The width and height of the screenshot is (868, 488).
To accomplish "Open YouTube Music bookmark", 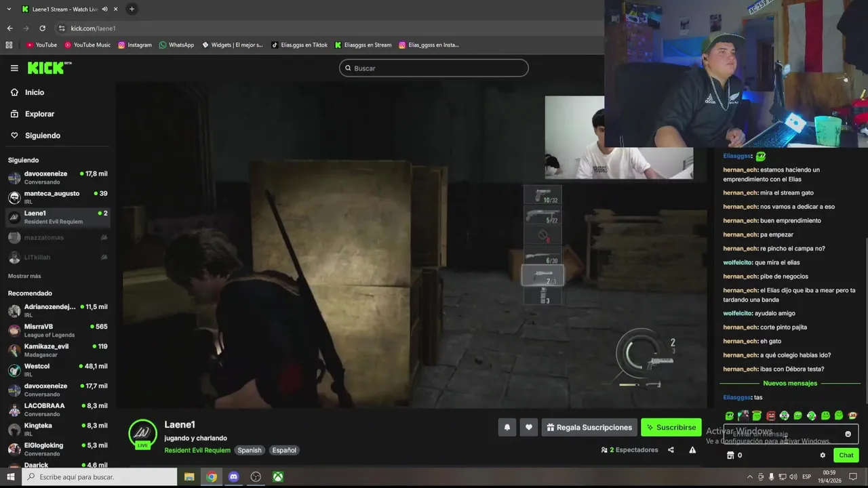I will tap(87, 45).
